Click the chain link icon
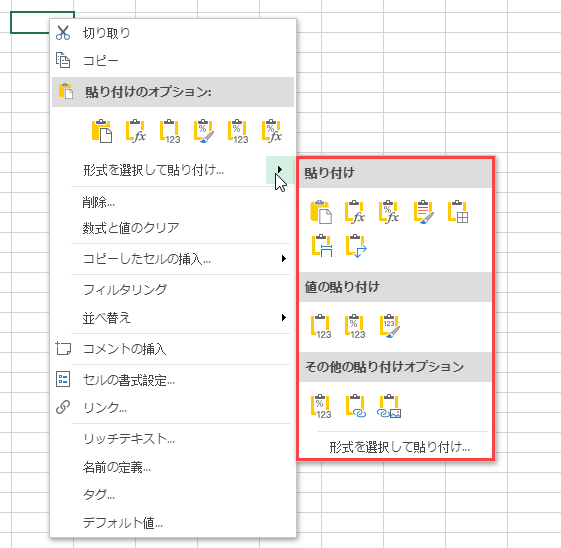 point(63,407)
